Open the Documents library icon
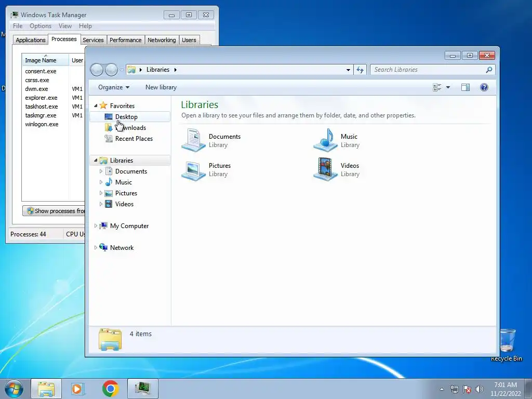This screenshot has width=532, height=399. coord(193,140)
